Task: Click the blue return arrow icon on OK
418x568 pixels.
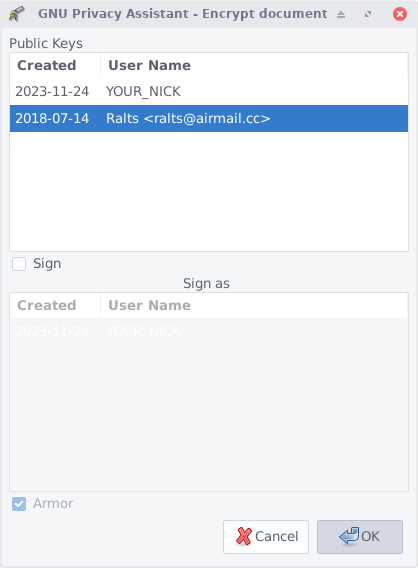Action: coord(349,535)
